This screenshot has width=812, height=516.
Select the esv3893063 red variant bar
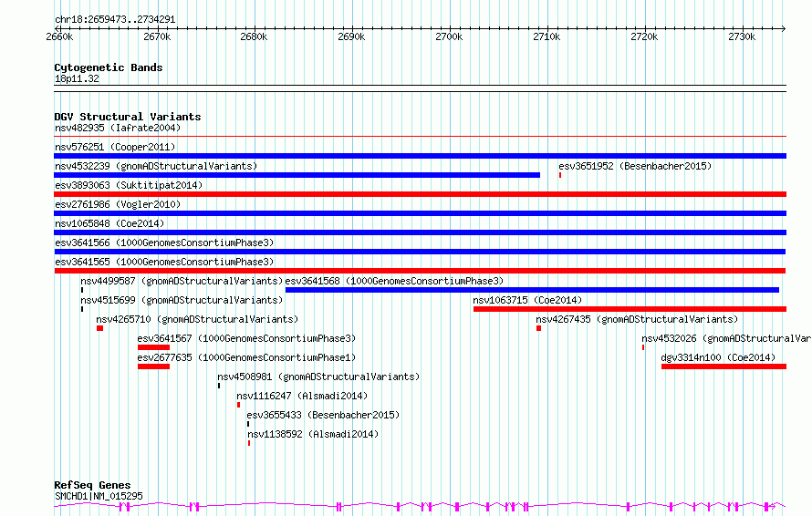click(420, 194)
